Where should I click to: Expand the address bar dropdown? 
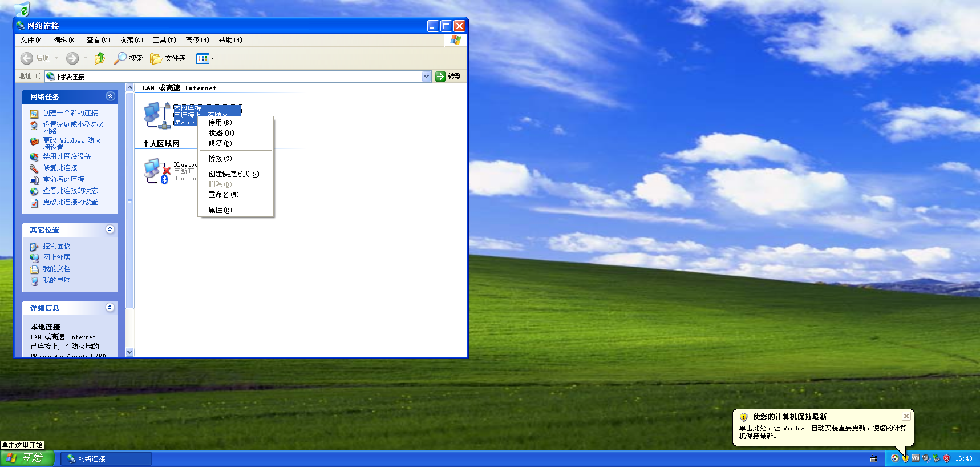(426, 77)
